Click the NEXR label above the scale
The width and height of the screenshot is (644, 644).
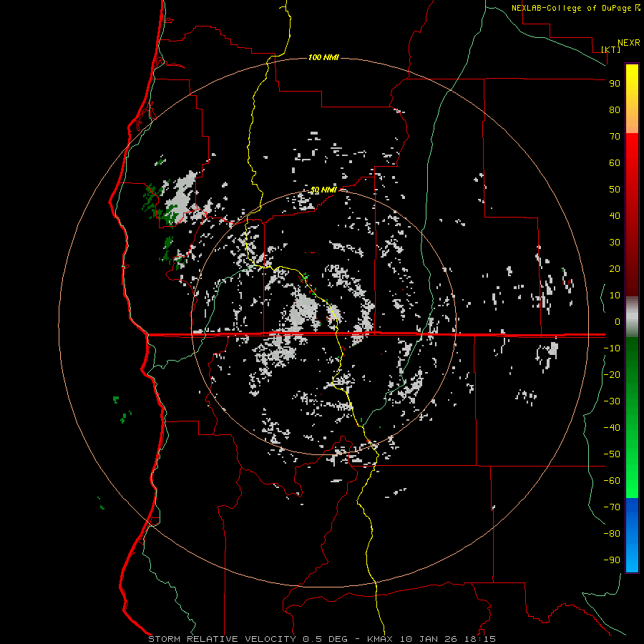point(629,43)
